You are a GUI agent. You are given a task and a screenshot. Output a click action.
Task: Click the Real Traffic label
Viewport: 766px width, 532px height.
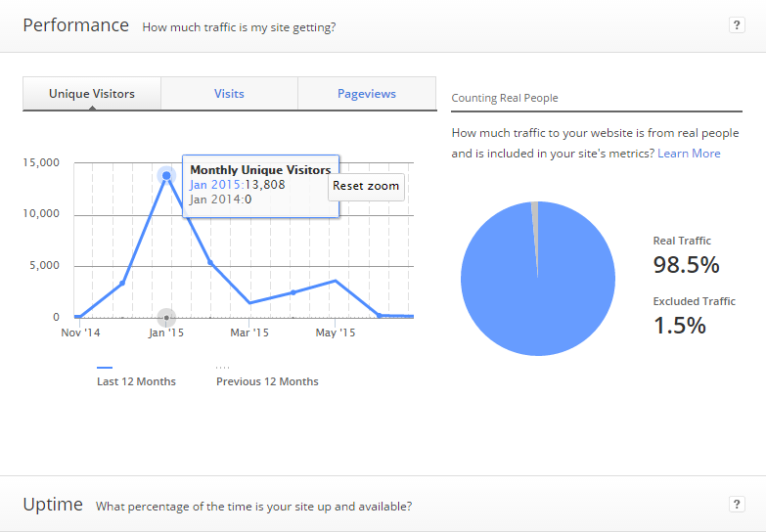pyautogui.click(x=682, y=241)
